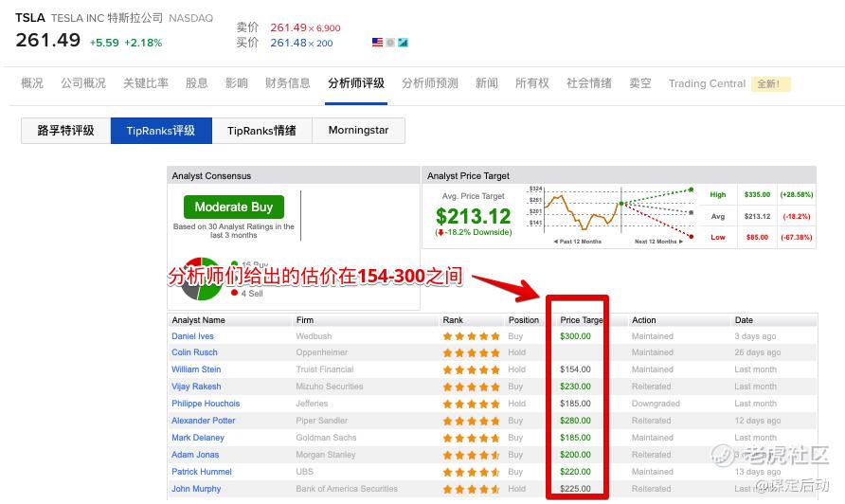Open analyst Mark Delaney profile

tap(198, 438)
